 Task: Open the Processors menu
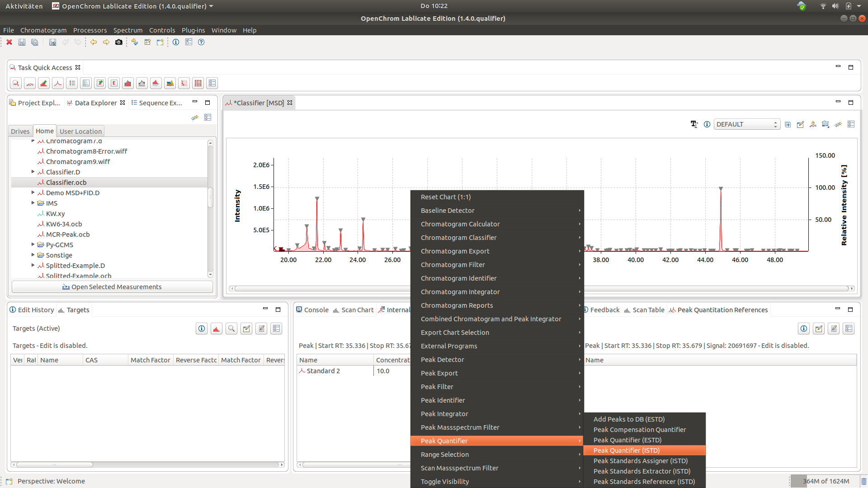point(90,30)
